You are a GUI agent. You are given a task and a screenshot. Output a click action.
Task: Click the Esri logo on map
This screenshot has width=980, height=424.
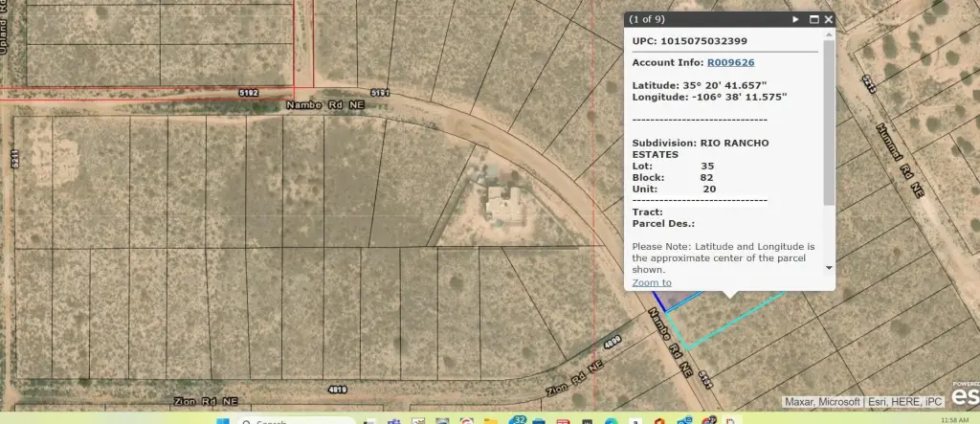[965, 394]
